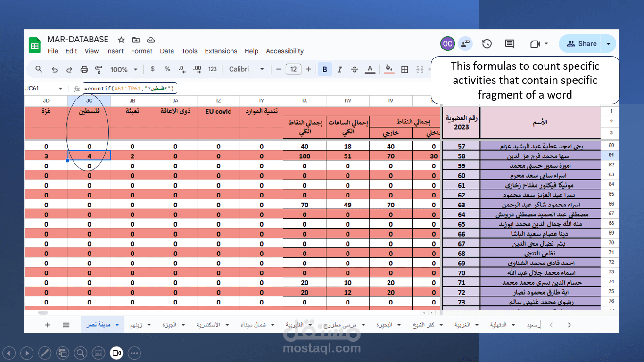Click the slideshow next slide button
Screen dimensions: 644x362
coord(27,353)
